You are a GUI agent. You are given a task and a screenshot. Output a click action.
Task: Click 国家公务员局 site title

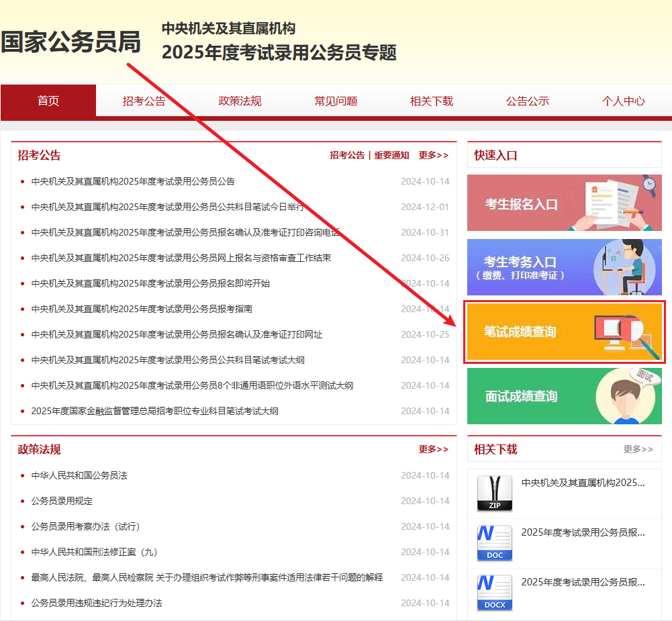tap(70, 42)
